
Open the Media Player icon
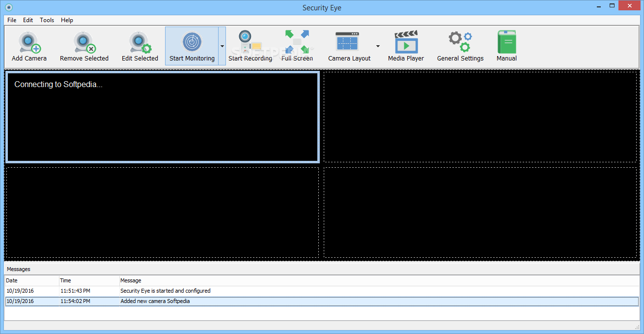406,42
